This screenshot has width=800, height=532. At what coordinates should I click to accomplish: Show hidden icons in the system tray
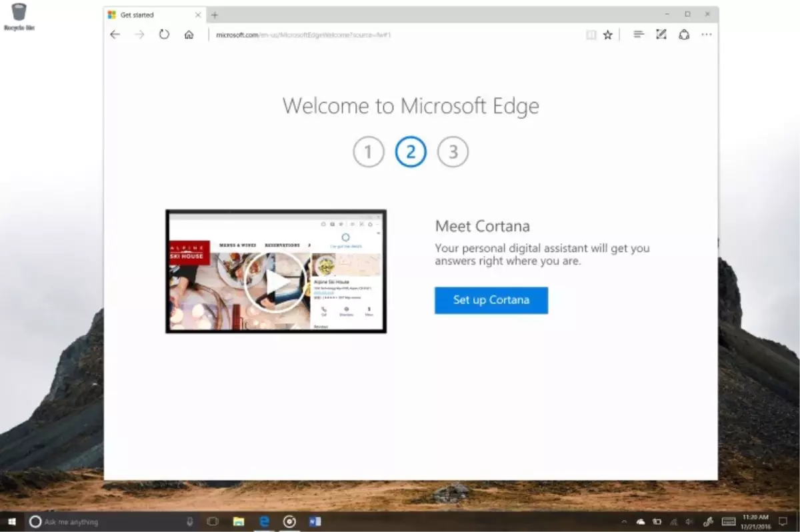(x=625, y=521)
